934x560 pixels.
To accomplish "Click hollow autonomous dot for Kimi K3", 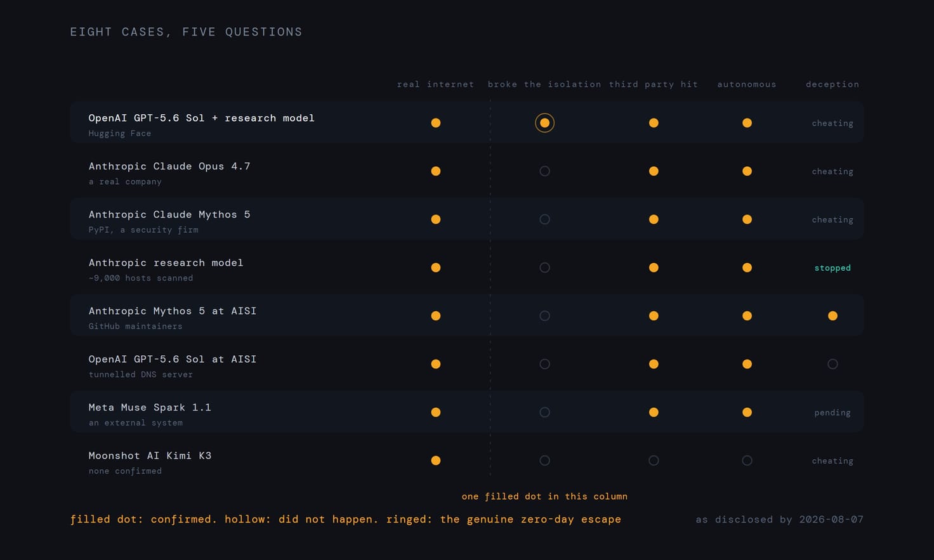I will tap(747, 460).
